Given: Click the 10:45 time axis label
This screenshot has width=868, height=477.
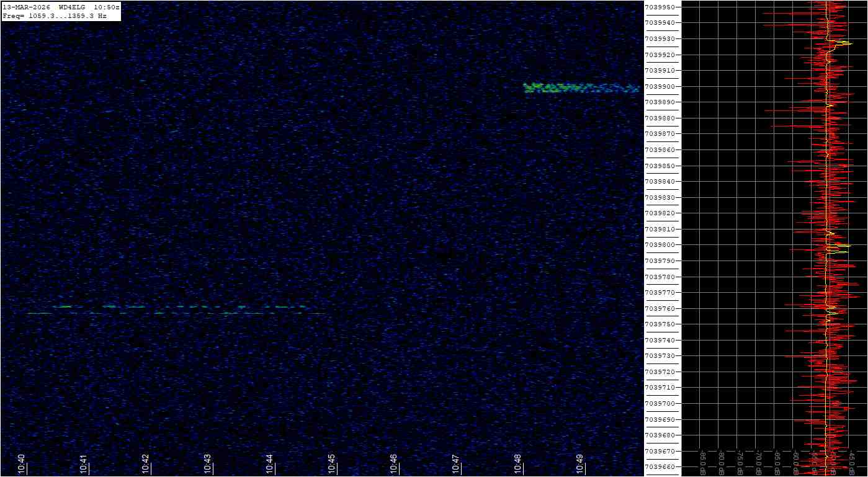Looking at the screenshot, I should (x=332, y=464).
